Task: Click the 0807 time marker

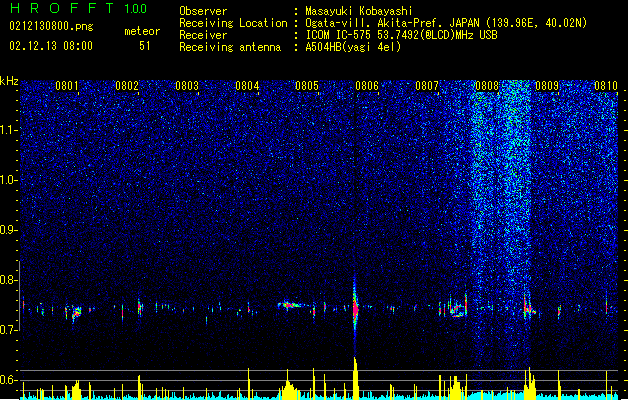Action: [427, 85]
